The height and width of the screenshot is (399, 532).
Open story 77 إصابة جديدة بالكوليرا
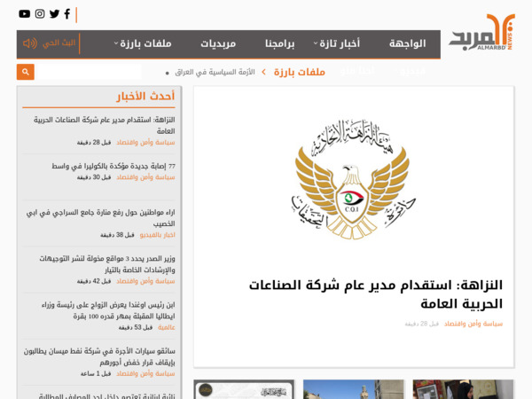click(x=113, y=167)
